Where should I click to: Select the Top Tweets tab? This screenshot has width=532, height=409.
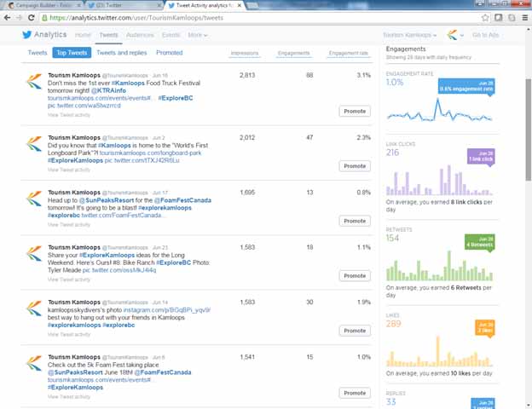pyautogui.click(x=72, y=53)
